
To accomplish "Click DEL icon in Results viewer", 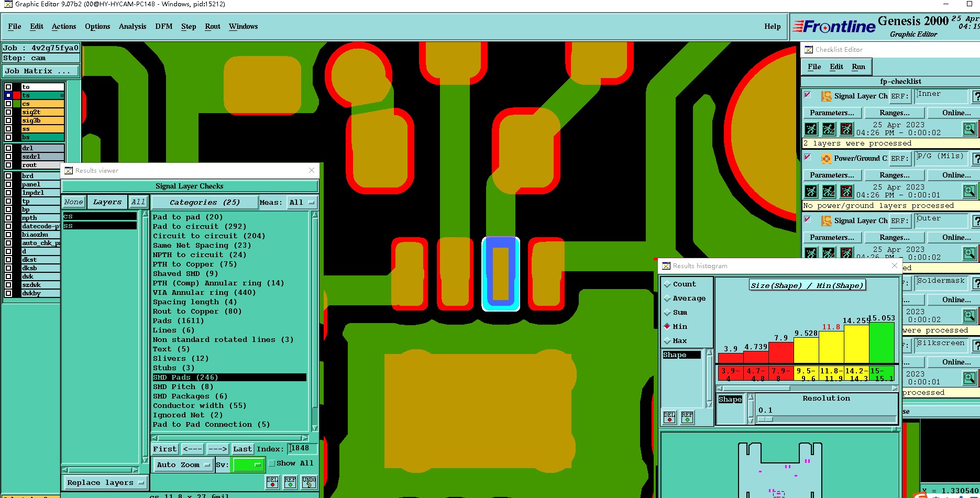I will point(272,482).
